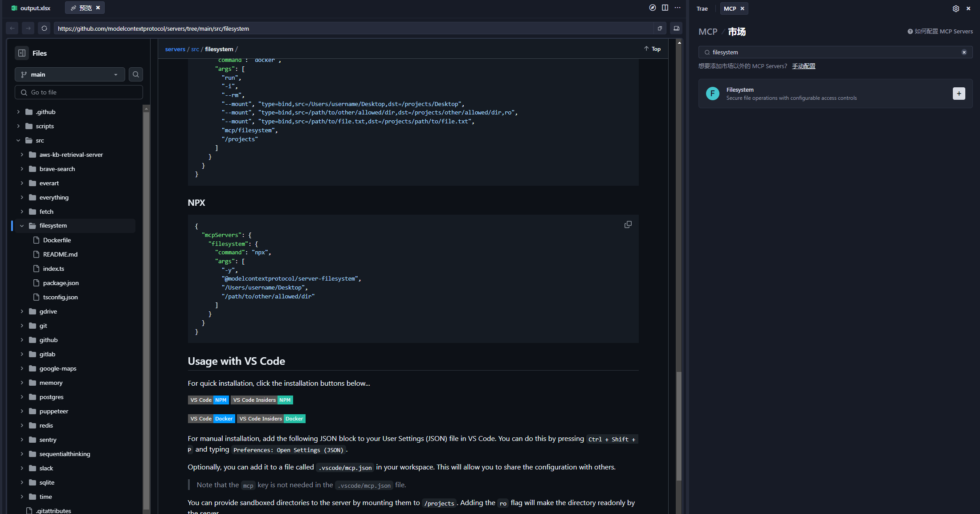Close the MCP tab

[x=742, y=8]
